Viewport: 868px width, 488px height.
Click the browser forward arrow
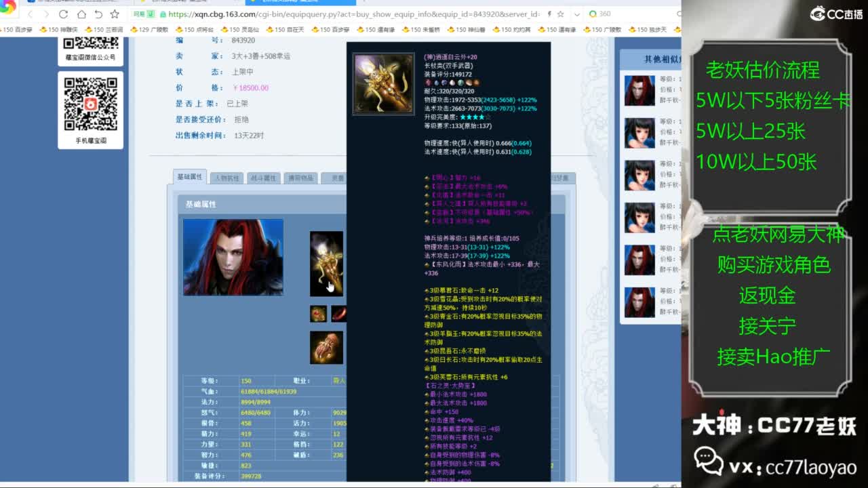click(x=46, y=14)
